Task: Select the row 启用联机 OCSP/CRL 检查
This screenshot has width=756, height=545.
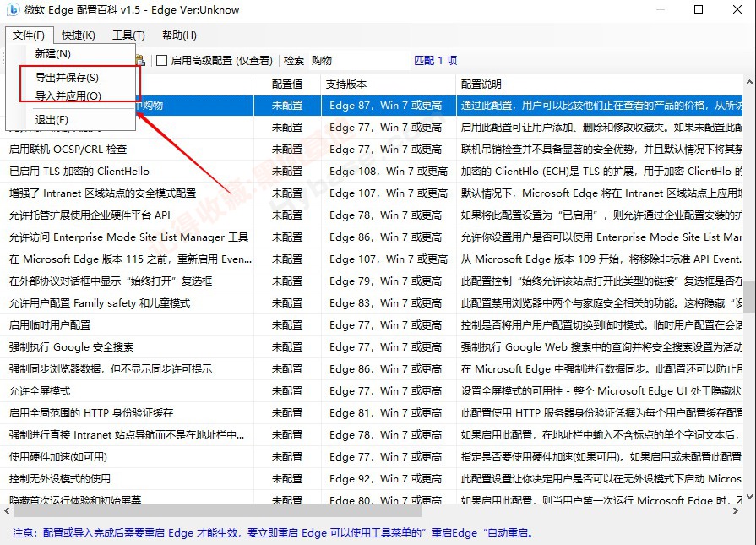Action: [x=372, y=150]
